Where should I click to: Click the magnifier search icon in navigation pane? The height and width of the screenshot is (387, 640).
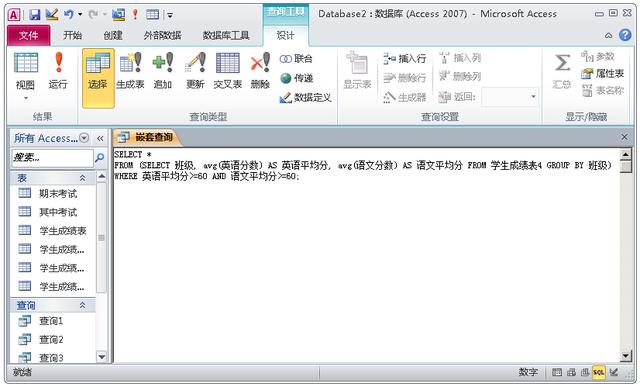tap(99, 157)
